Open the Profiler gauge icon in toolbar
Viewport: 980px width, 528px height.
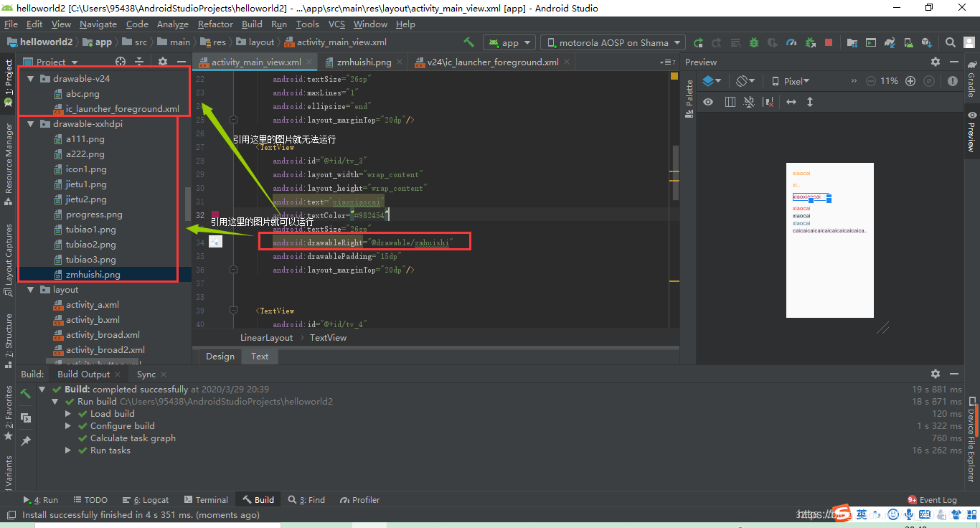click(x=791, y=42)
